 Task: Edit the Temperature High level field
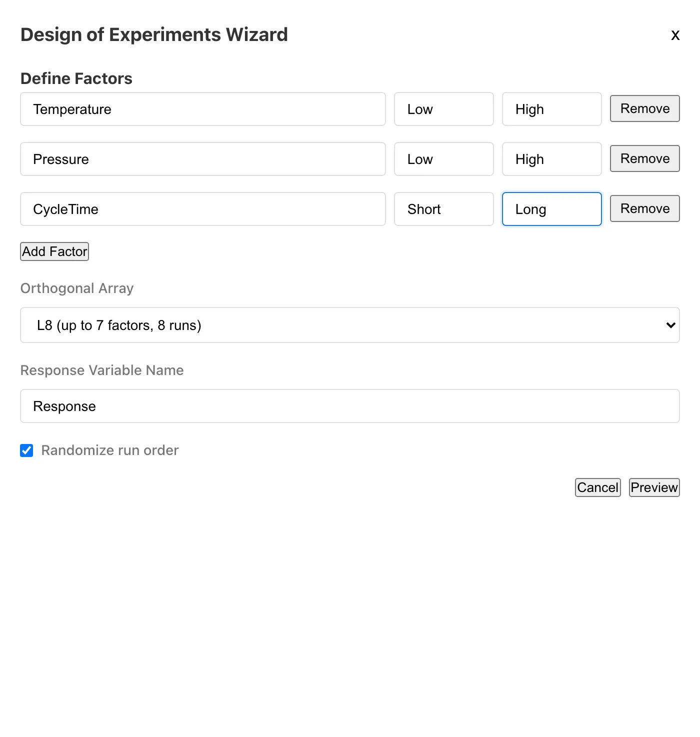[551, 109]
